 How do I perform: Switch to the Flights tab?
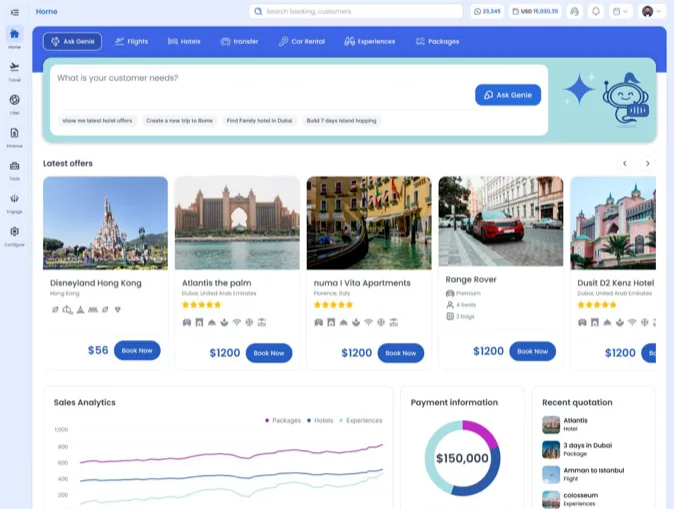[x=132, y=42]
